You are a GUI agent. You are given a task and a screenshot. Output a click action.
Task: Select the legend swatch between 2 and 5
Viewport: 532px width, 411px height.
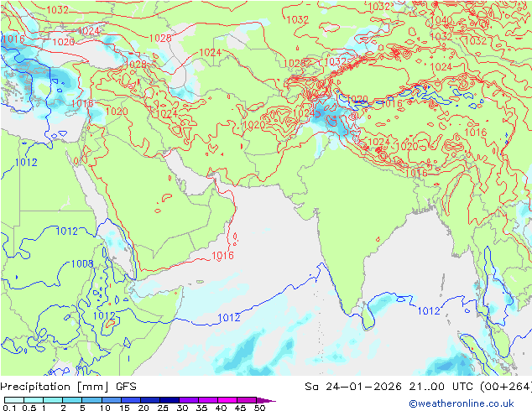(x=72, y=400)
